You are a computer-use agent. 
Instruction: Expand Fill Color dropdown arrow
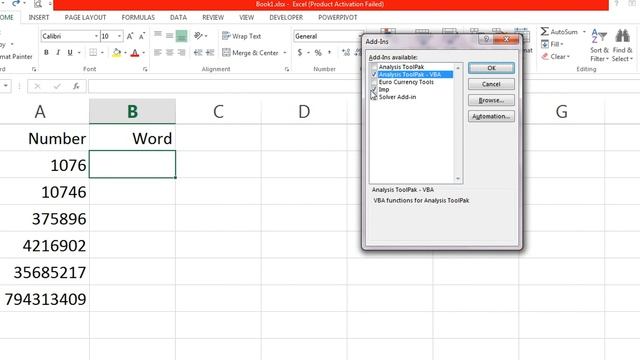tap(125, 53)
